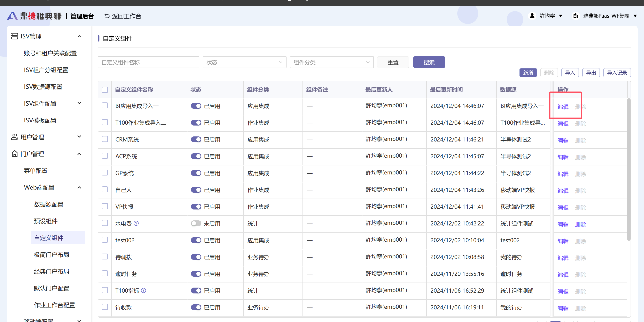Open 极简门户布局 in the sidebar
The width and height of the screenshot is (644, 322).
(x=52, y=255)
